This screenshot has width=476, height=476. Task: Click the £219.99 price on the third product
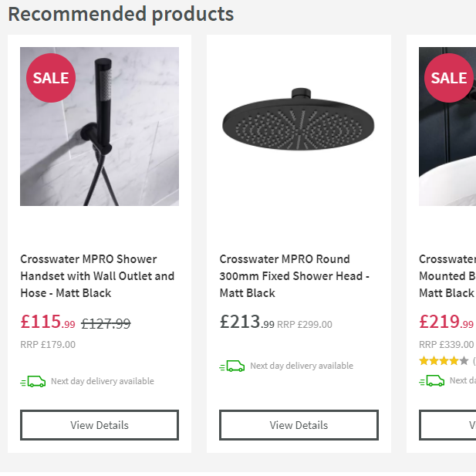(446, 322)
